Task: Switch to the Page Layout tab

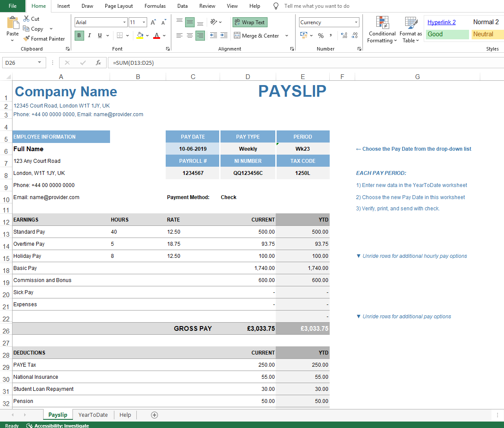Action: (119, 6)
